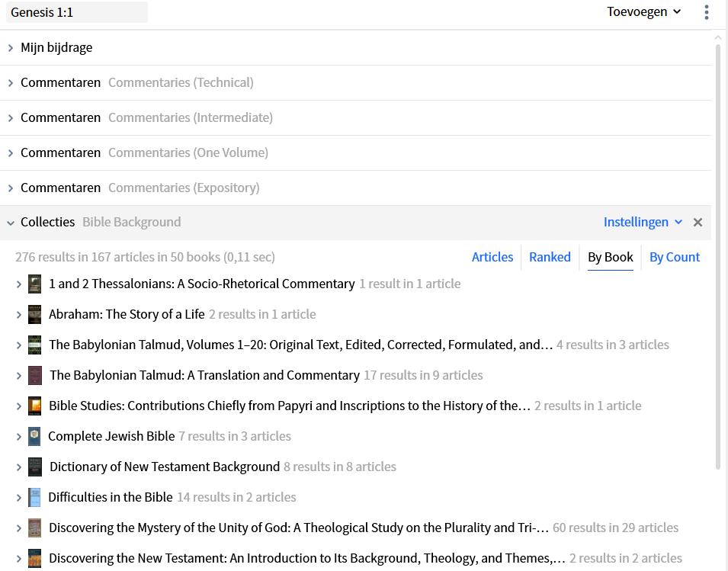This screenshot has height=571, width=728.
Task: Click '17 results in 9 articles' text
Action: [423, 376]
